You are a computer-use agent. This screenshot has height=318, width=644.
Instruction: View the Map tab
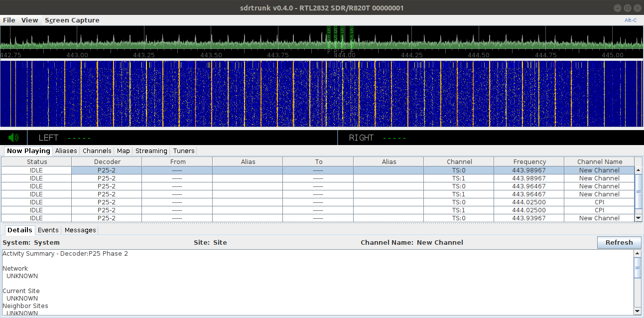tap(123, 151)
